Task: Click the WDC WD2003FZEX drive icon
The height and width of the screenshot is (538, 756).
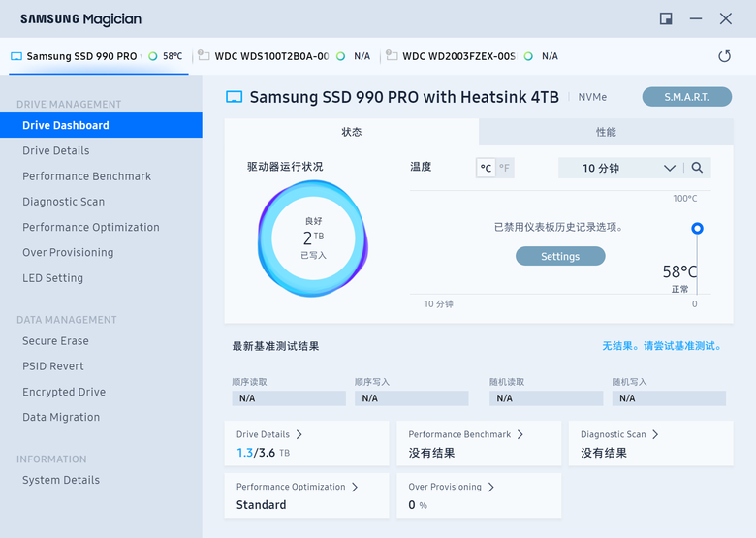Action: (x=392, y=56)
